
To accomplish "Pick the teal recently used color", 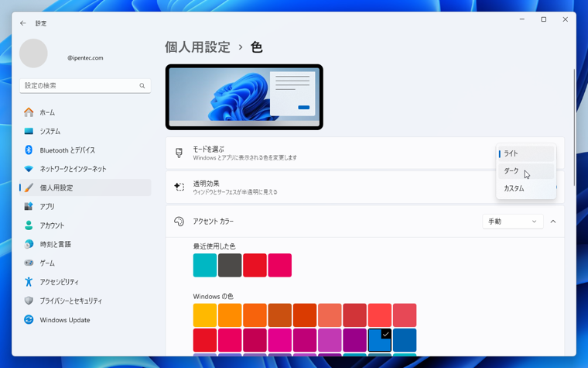I will pos(205,265).
